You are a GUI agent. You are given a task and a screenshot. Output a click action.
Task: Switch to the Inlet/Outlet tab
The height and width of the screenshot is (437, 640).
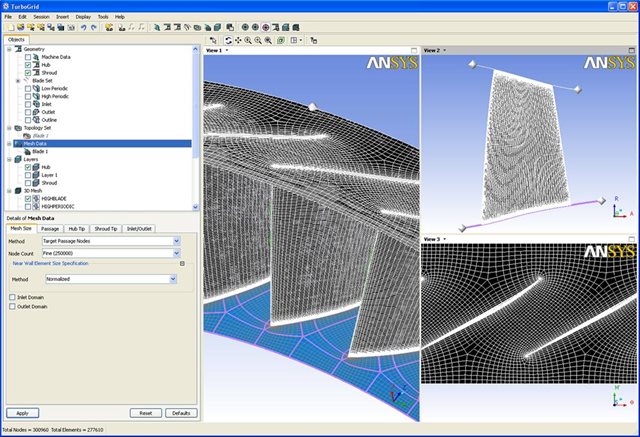(x=139, y=229)
